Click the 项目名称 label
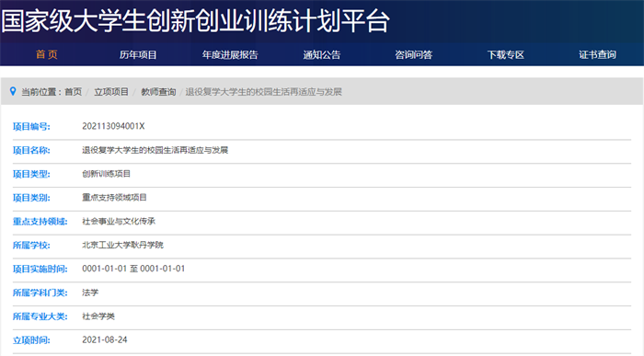Image resolution: width=644 pixels, height=356 pixels. click(x=31, y=150)
